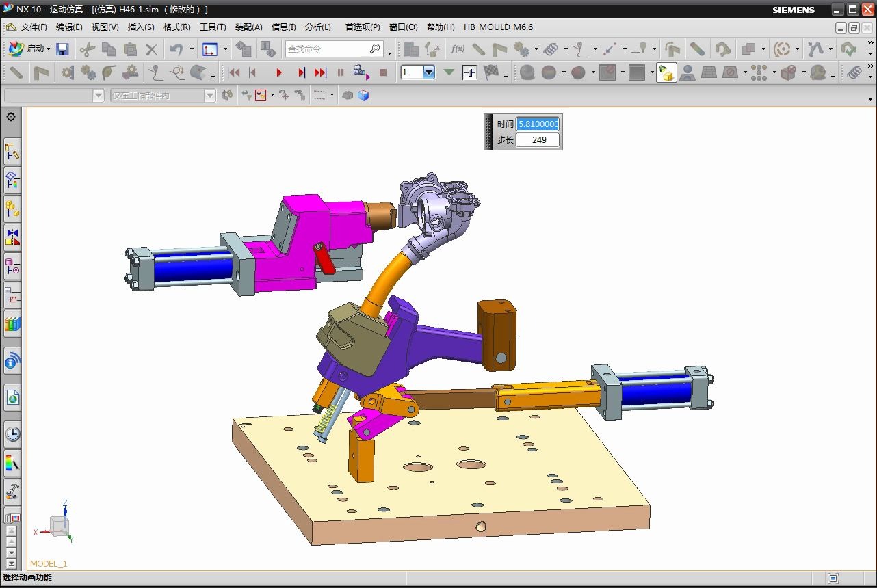This screenshot has width=877, height=588.
Task: Click the checkered flag finish icon
Action: (490, 72)
